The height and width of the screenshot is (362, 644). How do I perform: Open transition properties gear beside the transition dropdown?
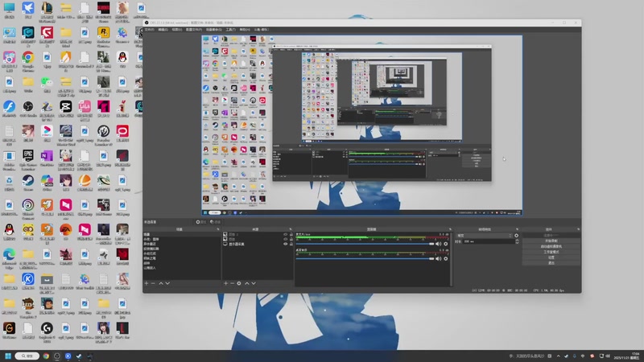(x=516, y=236)
